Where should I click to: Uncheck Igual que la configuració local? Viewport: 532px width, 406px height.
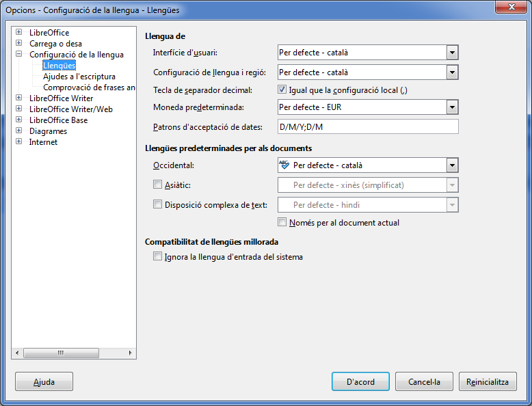tap(282, 90)
